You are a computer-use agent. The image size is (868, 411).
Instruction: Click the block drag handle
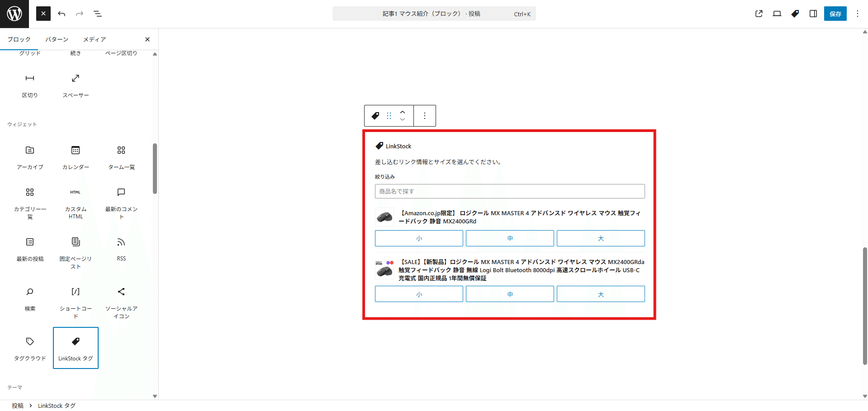(389, 116)
